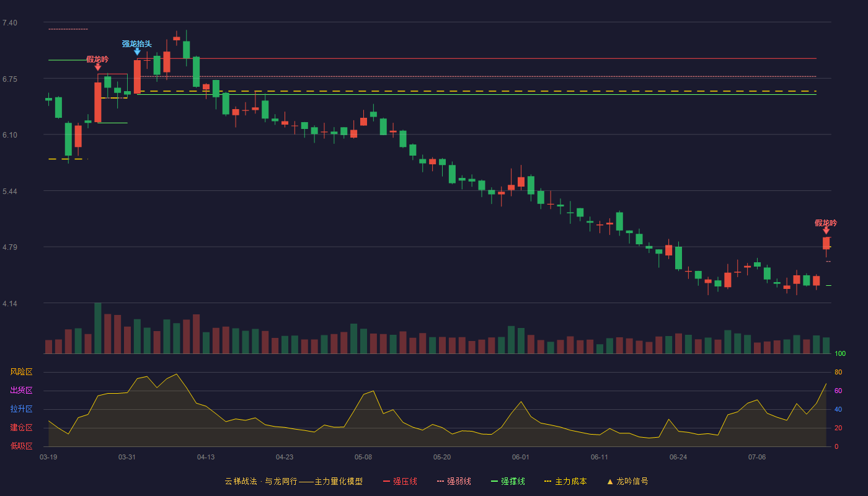Click the 03-19 date label

[48, 457]
